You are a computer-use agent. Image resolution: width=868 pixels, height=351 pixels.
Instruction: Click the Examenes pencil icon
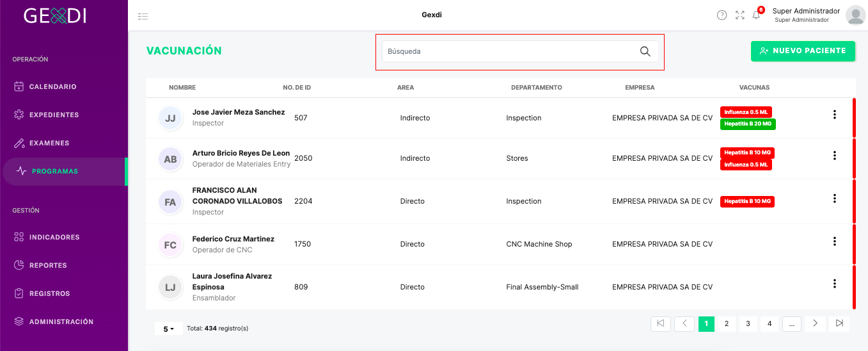pos(19,143)
